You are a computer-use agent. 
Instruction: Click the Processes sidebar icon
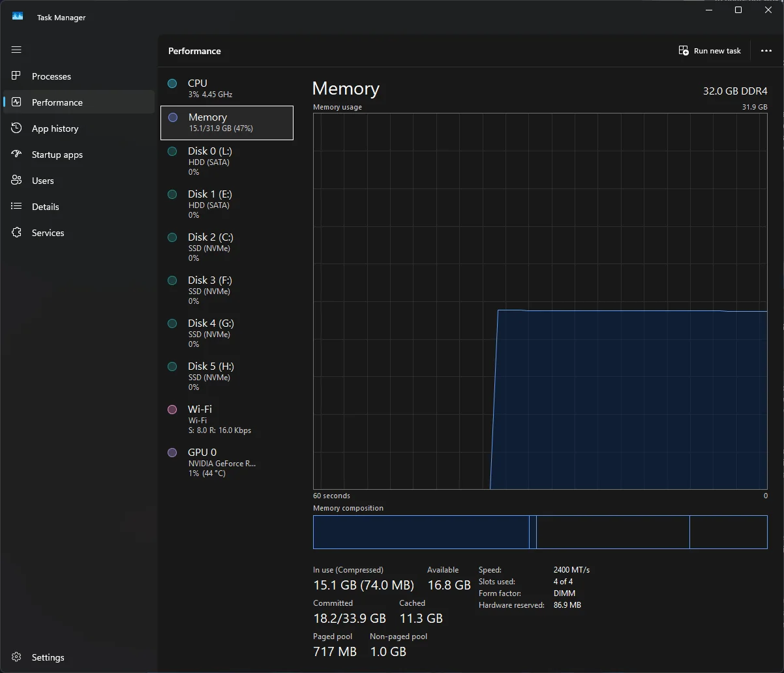click(16, 76)
